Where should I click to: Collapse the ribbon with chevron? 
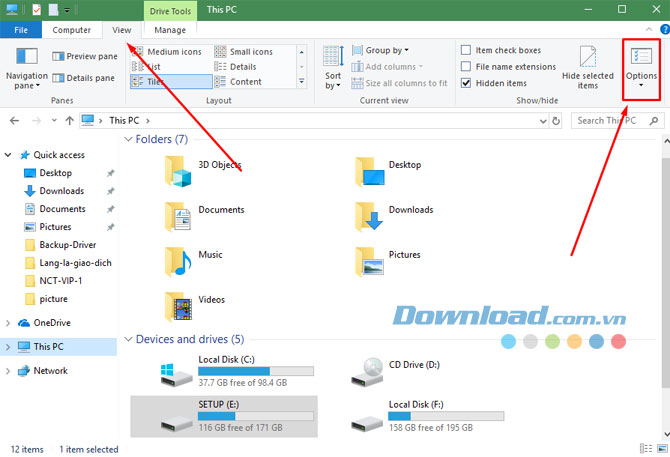pos(649,29)
